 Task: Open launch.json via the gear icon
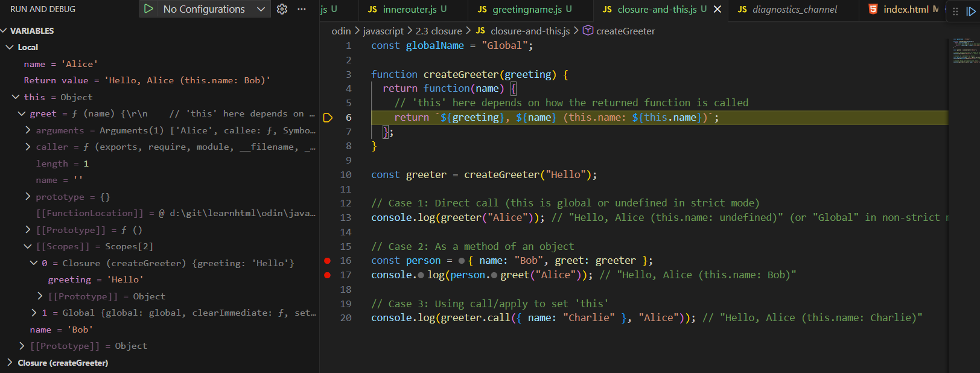(282, 9)
